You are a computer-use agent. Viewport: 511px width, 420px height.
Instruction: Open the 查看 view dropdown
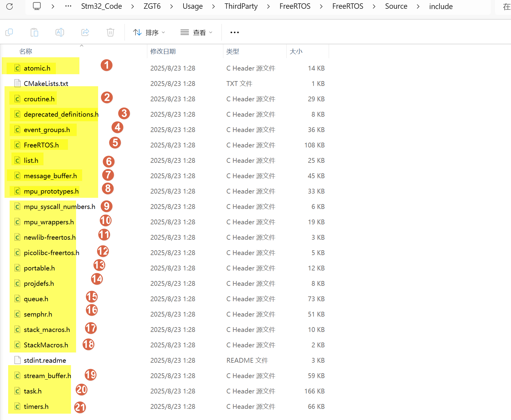(x=196, y=32)
